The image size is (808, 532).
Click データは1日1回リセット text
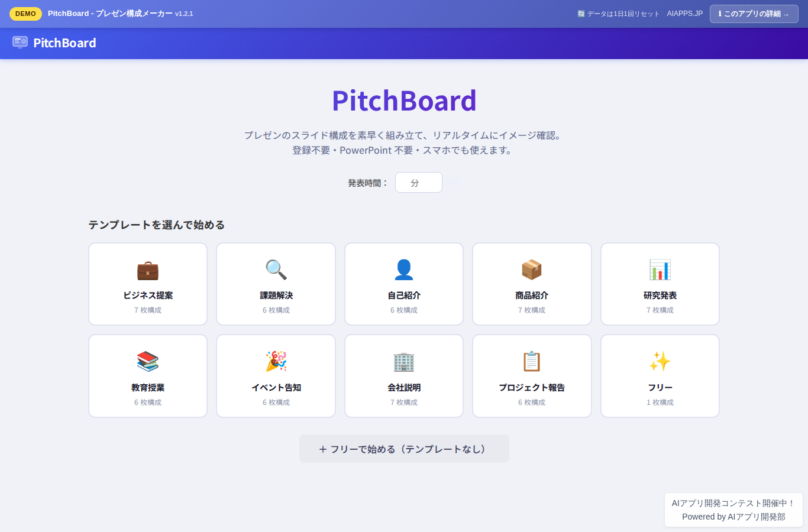[x=623, y=14]
